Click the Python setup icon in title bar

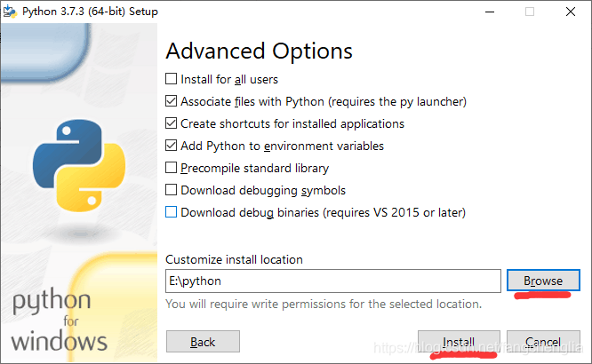tap(10, 12)
